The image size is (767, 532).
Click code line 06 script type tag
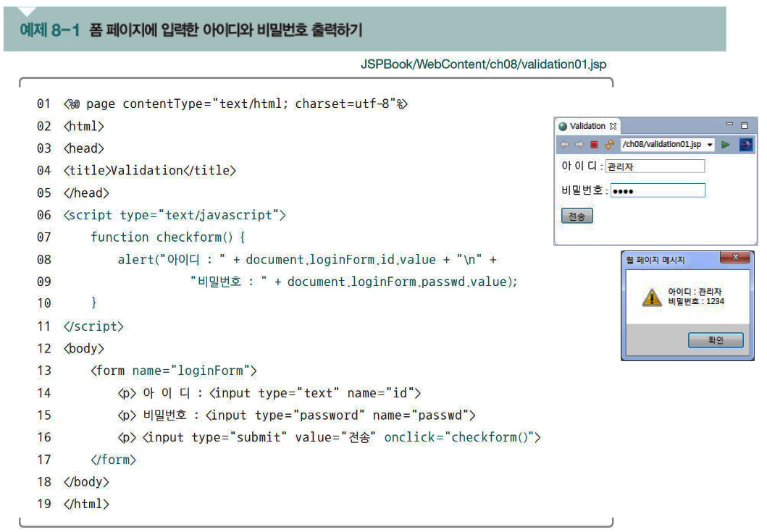[x=175, y=215]
